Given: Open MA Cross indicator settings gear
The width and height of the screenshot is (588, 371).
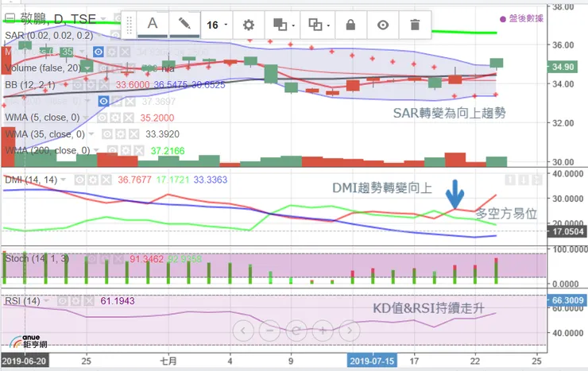Looking at the screenshot, I should click(x=112, y=52).
